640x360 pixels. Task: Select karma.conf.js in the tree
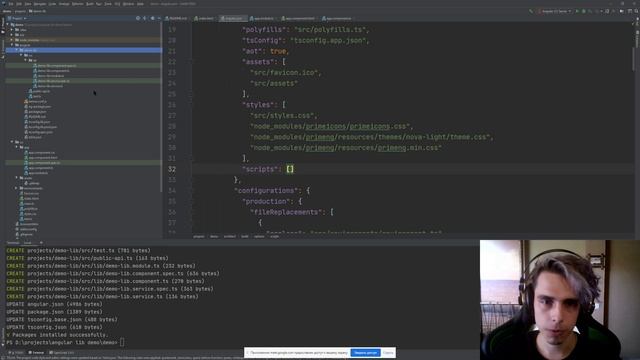coord(36,101)
